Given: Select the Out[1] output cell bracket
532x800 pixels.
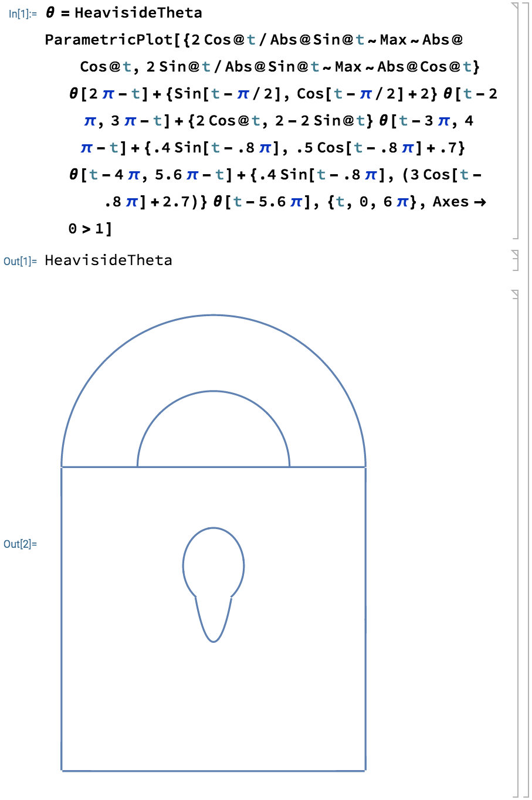Looking at the screenshot, I should coord(516,260).
